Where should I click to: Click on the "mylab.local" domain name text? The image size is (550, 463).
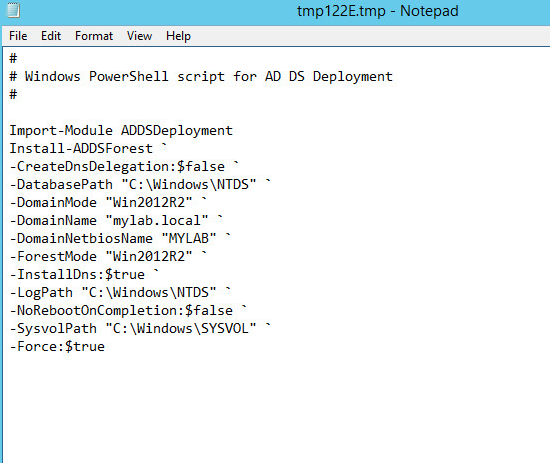tap(156, 220)
